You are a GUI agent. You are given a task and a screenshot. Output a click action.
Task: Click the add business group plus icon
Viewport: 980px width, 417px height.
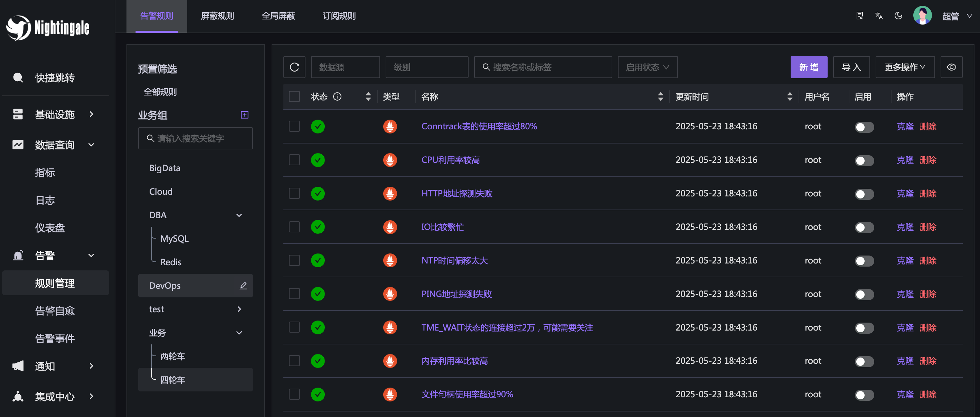pyautogui.click(x=245, y=115)
